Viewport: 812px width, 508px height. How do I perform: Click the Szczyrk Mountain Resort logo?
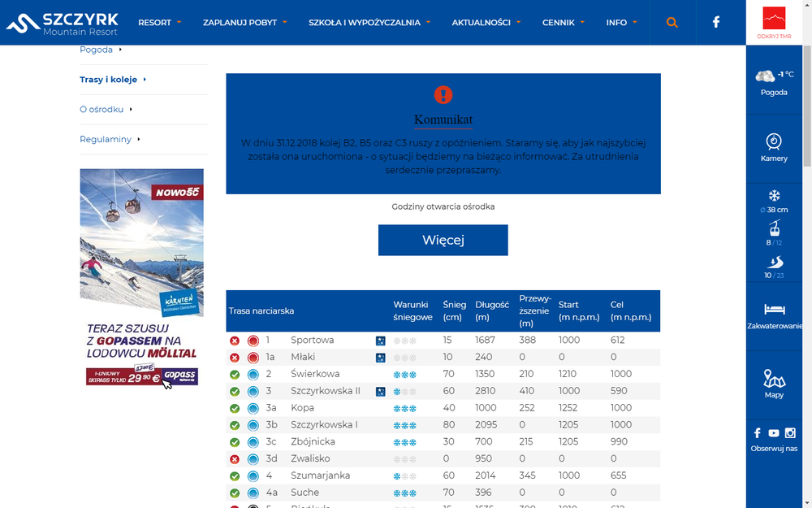(x=63, y=23)
